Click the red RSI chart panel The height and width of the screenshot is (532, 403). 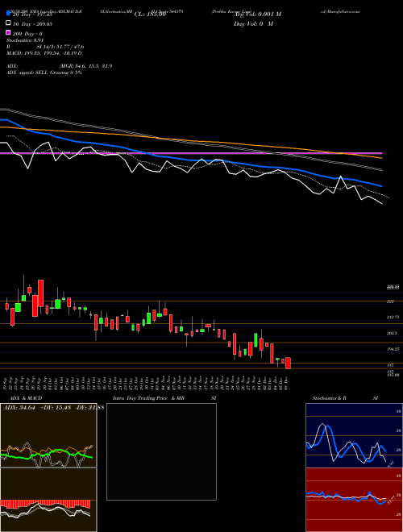click(x=354, y=500)
